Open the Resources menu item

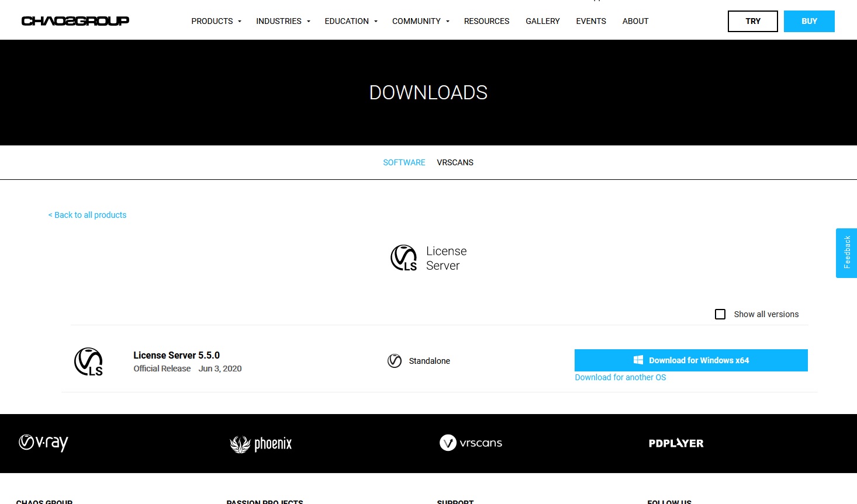(x=486, y=21)
